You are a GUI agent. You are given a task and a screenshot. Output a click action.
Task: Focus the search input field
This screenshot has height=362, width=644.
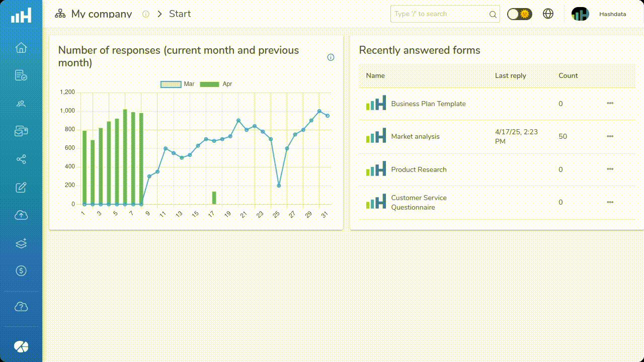point(439,14)
